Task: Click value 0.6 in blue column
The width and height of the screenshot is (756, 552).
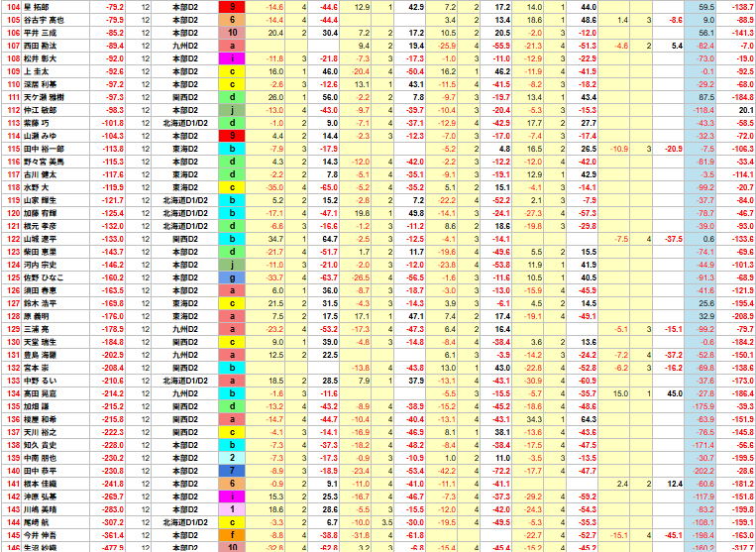Action: click(x=708, y=239)
